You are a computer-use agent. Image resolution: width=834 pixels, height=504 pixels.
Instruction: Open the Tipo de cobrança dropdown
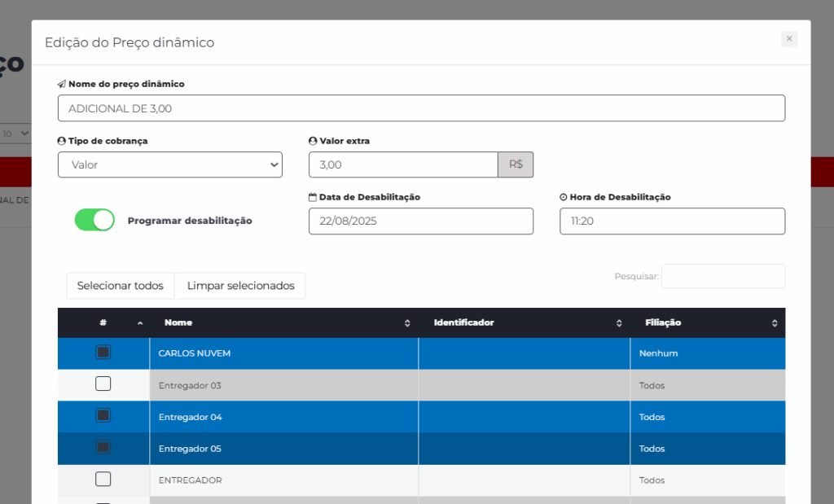[x=169, y=164]
